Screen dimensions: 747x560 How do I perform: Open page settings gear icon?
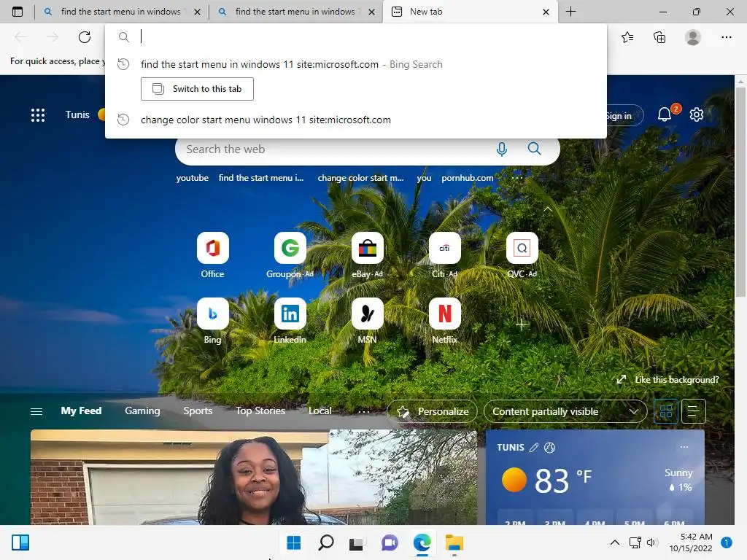click(x=697, y=114)
